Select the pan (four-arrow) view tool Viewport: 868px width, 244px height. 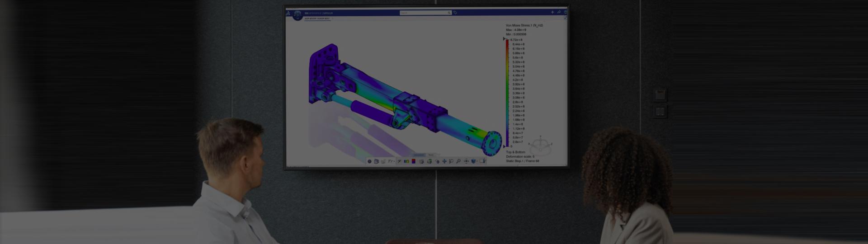(x=444, y=161)
